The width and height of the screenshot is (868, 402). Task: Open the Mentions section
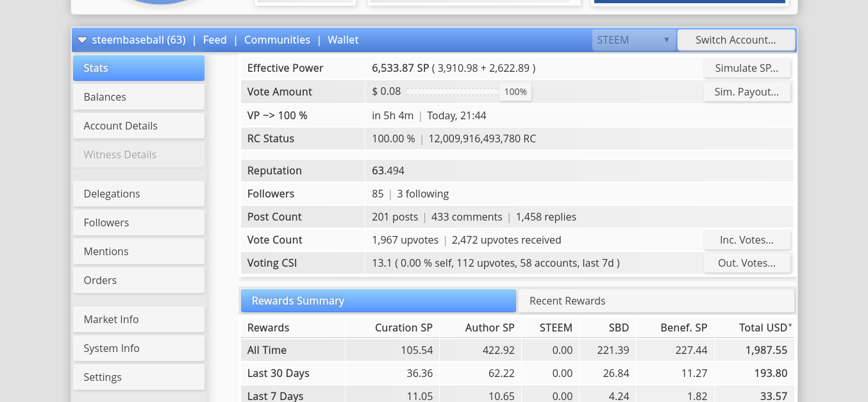tap(138, 251)
